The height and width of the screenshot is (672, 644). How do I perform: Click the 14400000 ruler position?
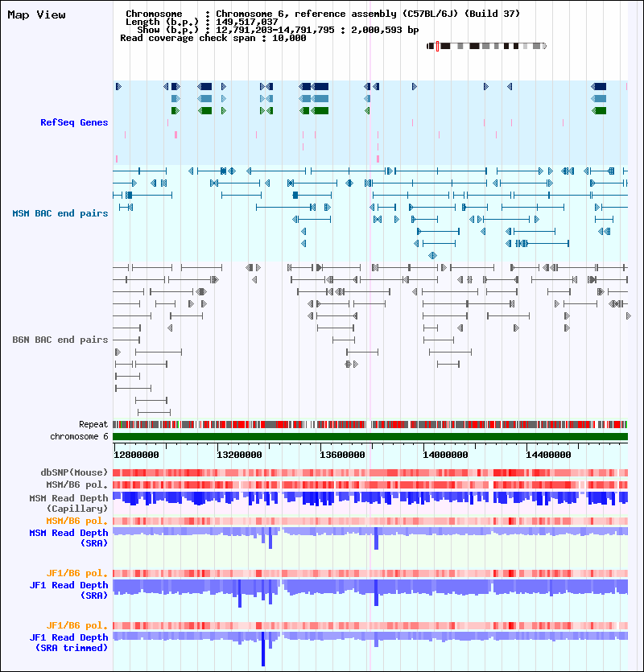pos(548,455)
